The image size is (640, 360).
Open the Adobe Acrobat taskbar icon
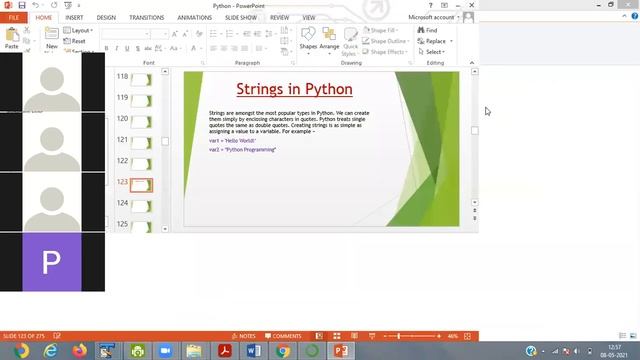pos(224,351)
